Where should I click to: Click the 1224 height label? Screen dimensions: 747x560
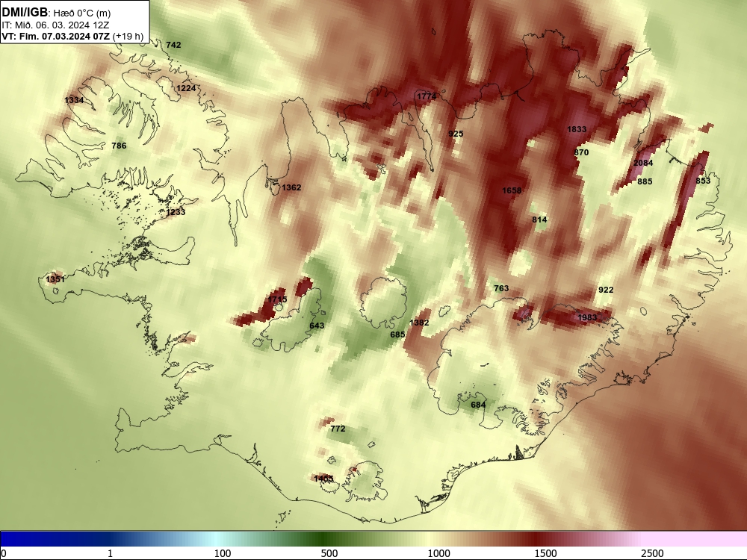pos(186,88)
